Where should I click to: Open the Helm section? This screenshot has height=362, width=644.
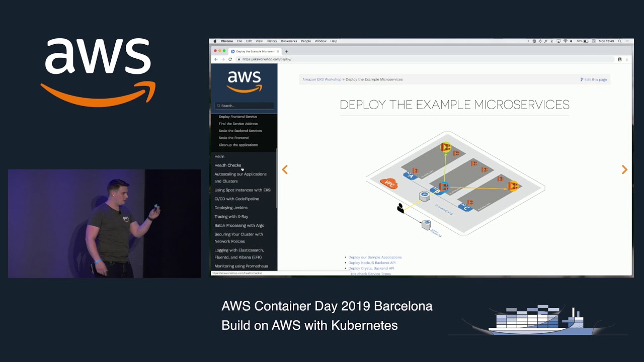(219, 156)
